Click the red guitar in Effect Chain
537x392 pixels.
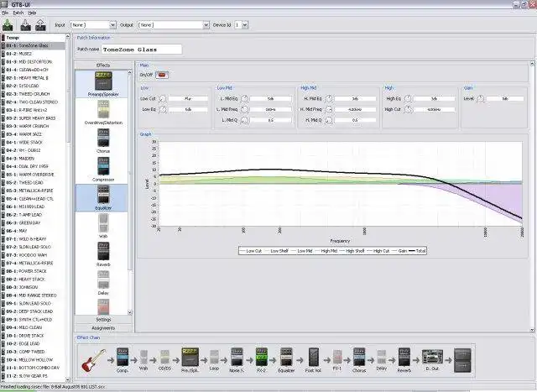tap(93, 360)
